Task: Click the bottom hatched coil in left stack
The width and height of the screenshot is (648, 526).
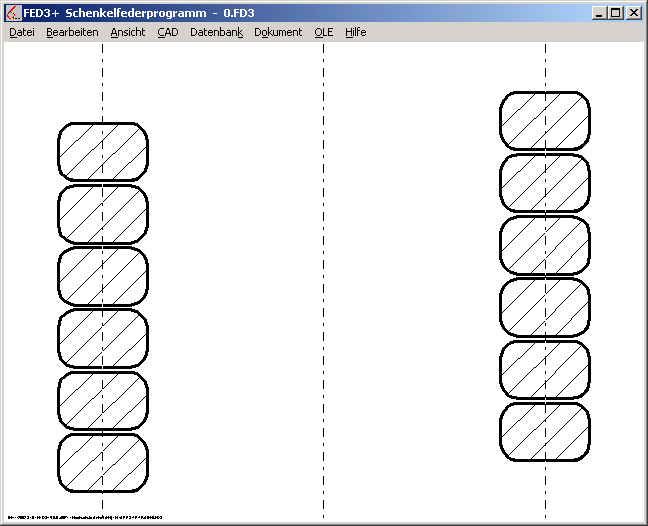Action: [x=102, y=463]
